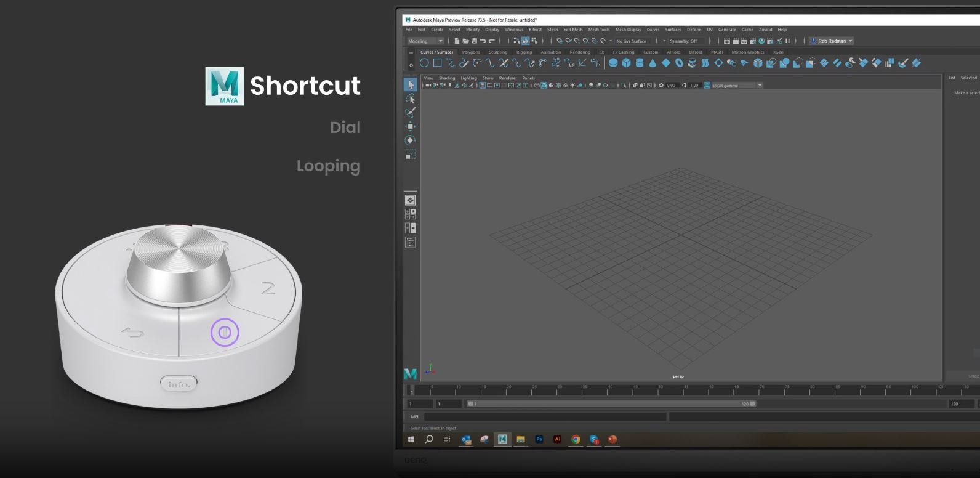Click the Selected menu in Attribute Editor
The image size is (980, 478).
tap(968, 78)
